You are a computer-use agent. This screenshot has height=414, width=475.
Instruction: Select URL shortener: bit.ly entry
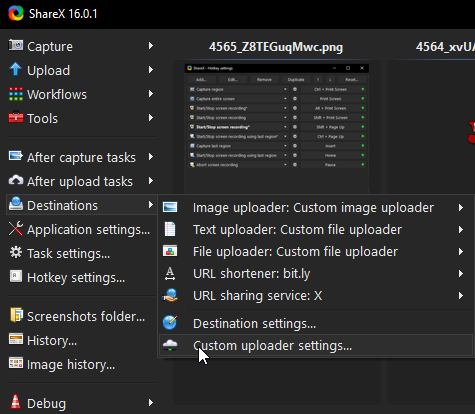click(316, 274)
